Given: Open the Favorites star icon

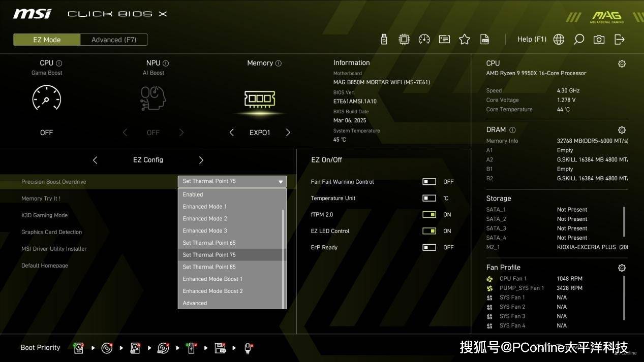Looking at the screenshot, I should [x=465, y=39].
